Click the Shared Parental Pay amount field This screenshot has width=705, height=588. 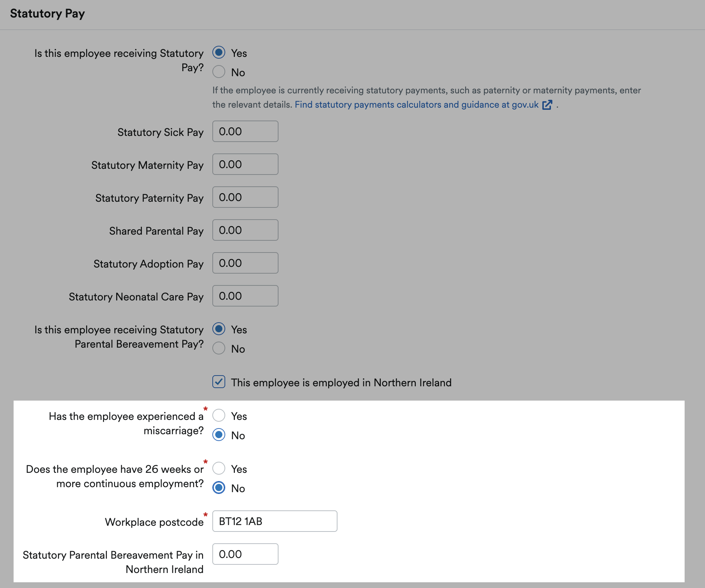pos(245,230)
